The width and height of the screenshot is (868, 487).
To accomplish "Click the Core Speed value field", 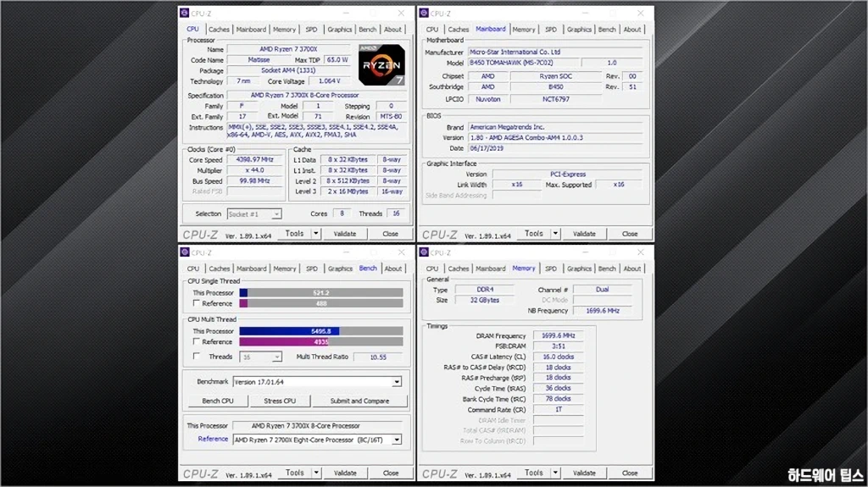I will pos(254,159).
